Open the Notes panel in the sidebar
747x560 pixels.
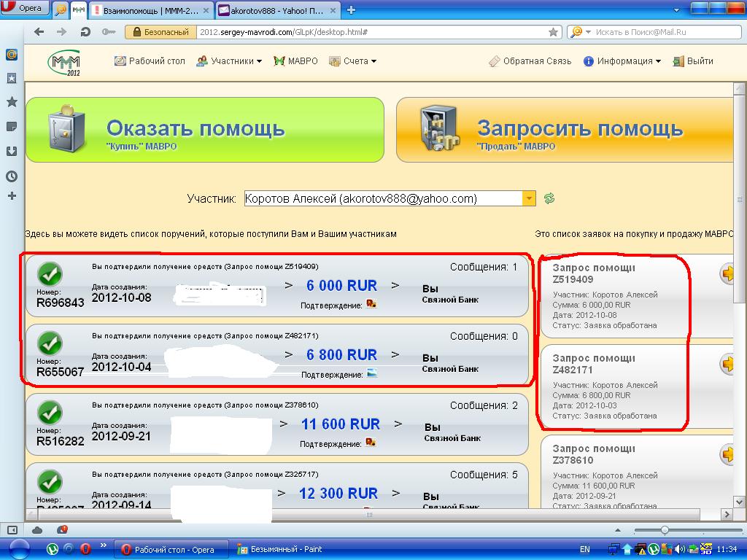(12, 127)
